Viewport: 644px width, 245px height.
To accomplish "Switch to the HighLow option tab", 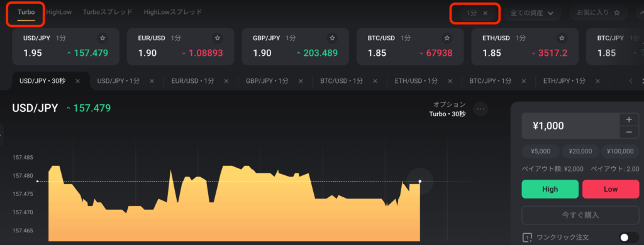I will [58, 13].
